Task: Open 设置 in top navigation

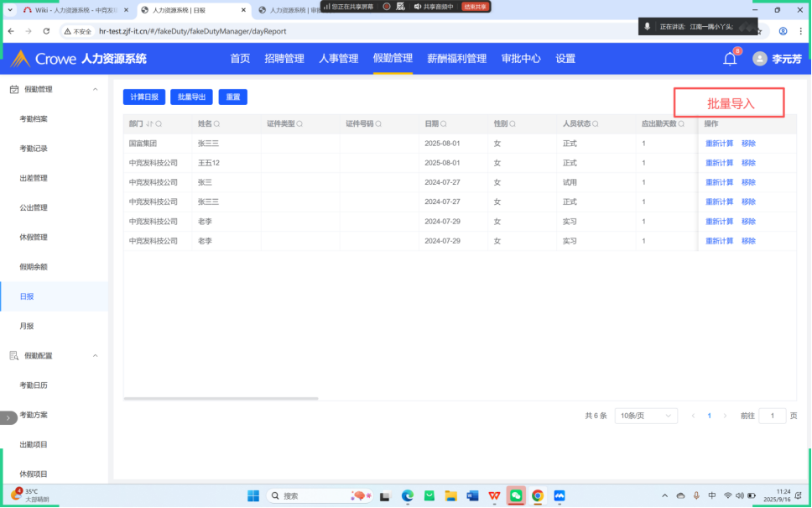Action: pos(565,59)
